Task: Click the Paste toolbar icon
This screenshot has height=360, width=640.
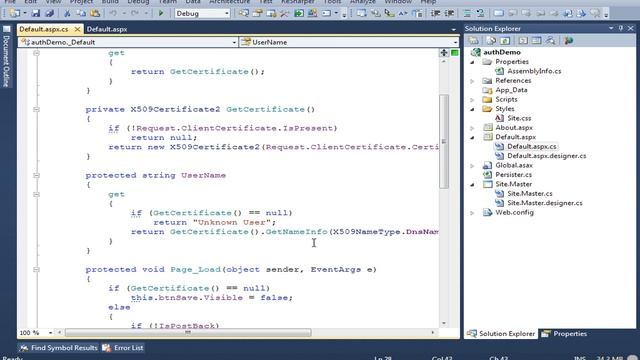Action: 95,13
